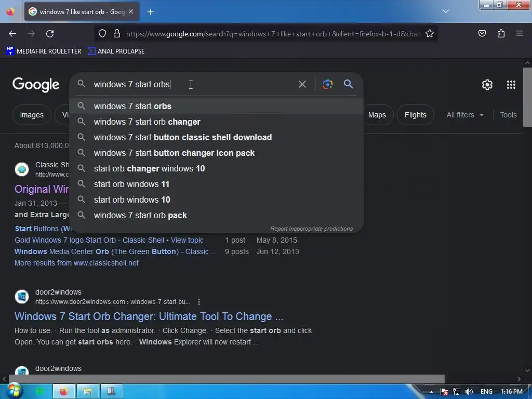Viewport: 532px width, 399px height.
Task: Open 'Gold Windows 7 logo Start Orb' link
Action: tap(109, 240)
